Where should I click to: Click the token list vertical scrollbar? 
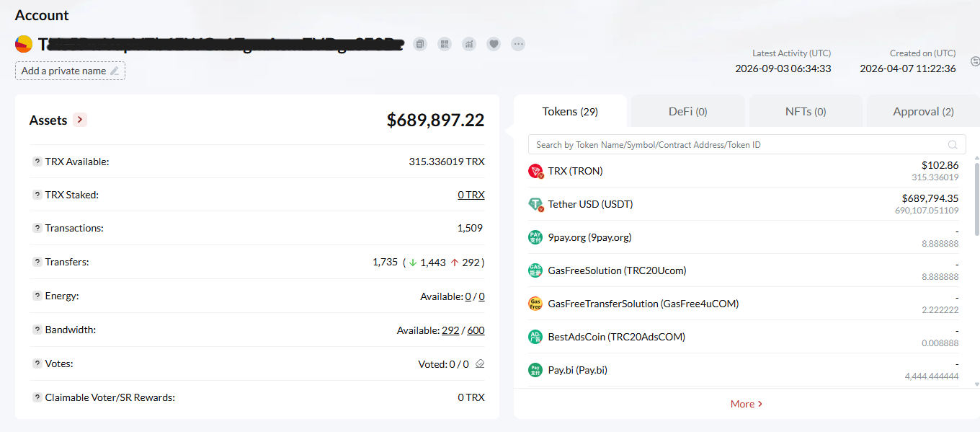click(977, 198)
